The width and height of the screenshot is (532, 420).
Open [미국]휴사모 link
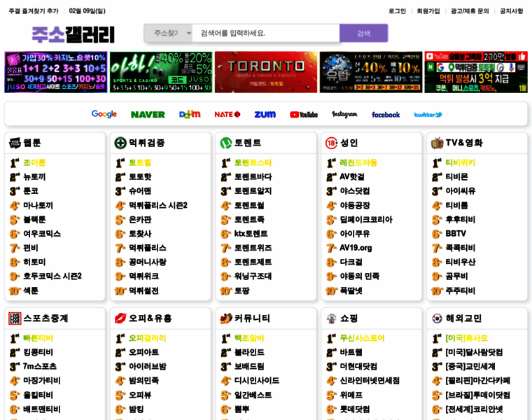pyautogui.click(x=466, y=338)
